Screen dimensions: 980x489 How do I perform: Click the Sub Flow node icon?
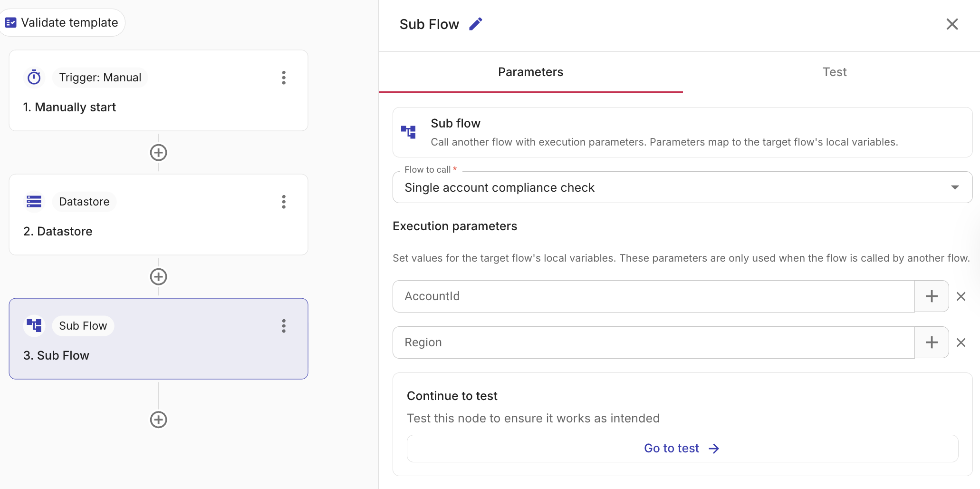point(34,325)
